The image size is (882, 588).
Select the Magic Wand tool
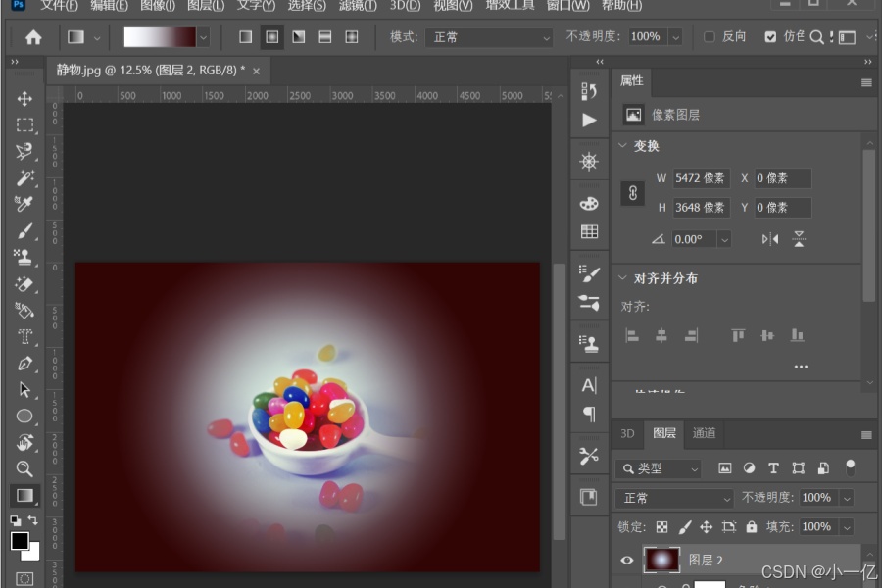[24, 177]
